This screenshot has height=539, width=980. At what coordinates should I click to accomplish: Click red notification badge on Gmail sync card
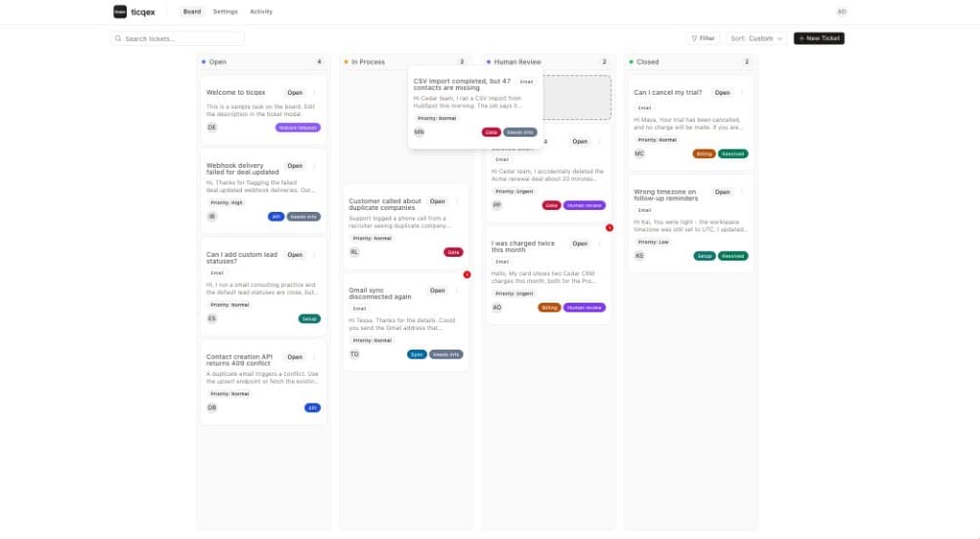(x=467, y=274)
